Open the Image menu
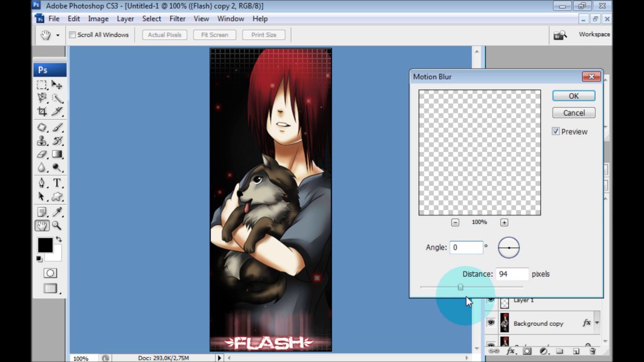 point(98,19)
